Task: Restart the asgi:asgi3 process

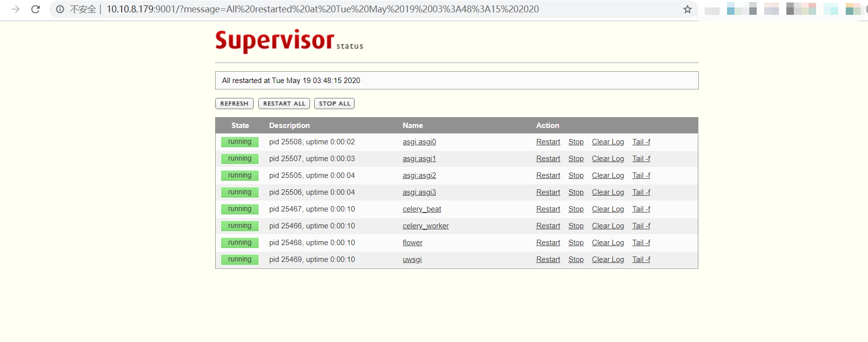Action: pyautogui.click(x=548, y=192)
